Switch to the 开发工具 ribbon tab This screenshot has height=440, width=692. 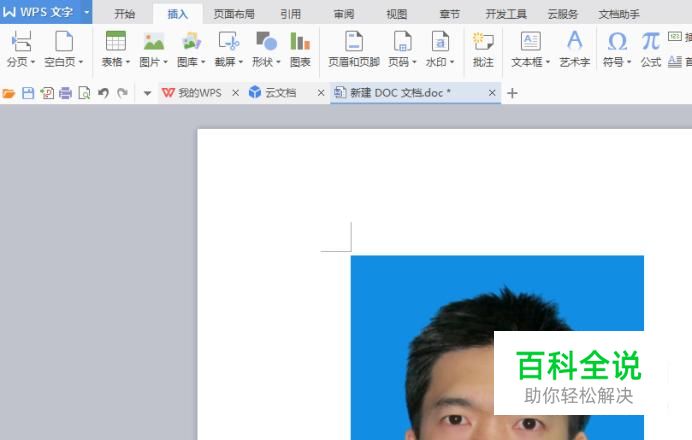[506, 14]
